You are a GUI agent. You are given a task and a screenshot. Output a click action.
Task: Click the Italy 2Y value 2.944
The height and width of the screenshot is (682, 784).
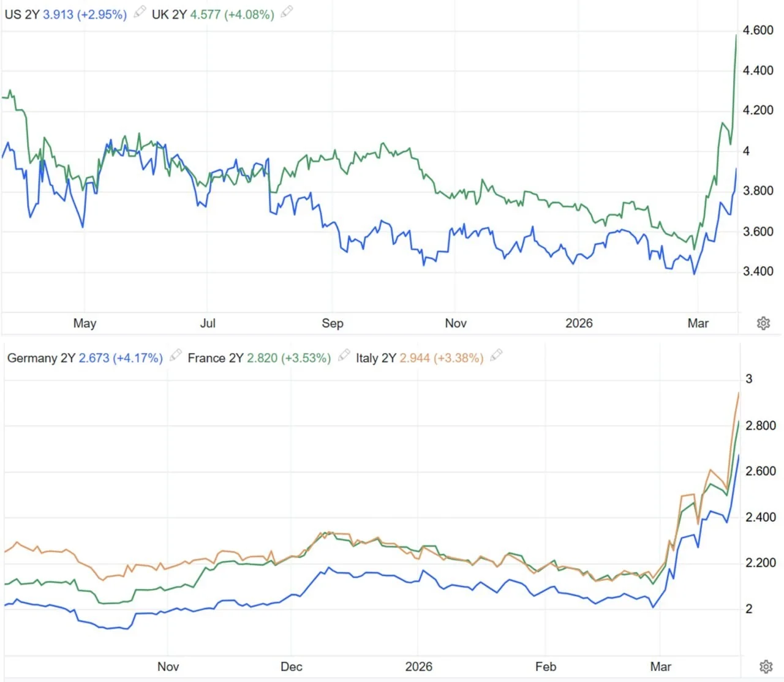pyautogui.click(x=415, y=358)
